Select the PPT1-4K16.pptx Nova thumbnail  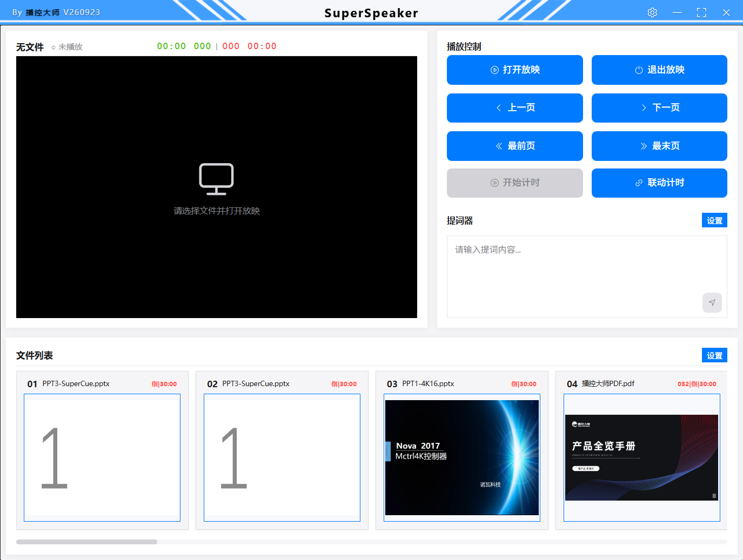click(462, 457)
